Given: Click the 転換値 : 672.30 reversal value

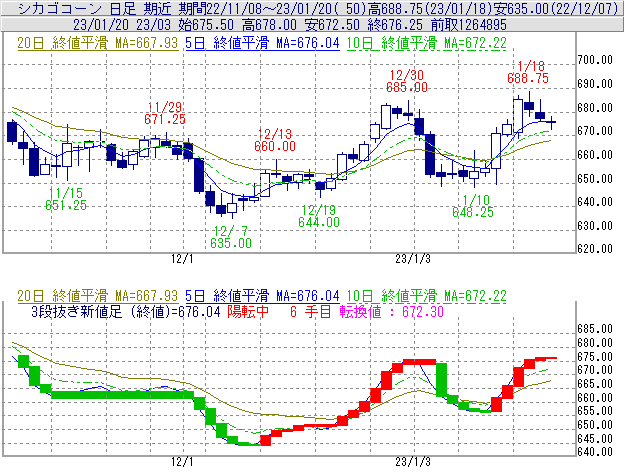Looking at the screenshot, I should [x=392, y=311].
